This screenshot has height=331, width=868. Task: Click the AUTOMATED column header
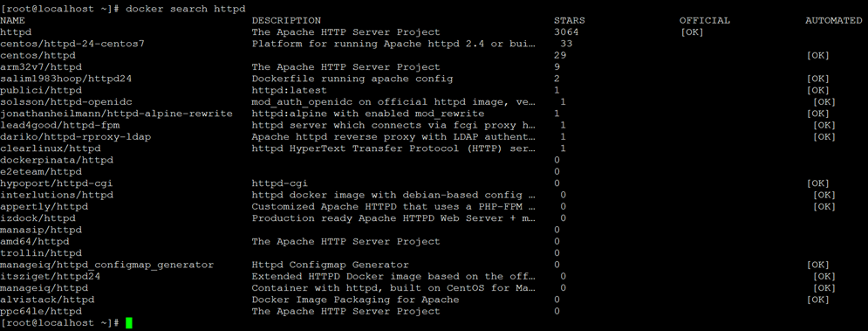coord(833,20)
